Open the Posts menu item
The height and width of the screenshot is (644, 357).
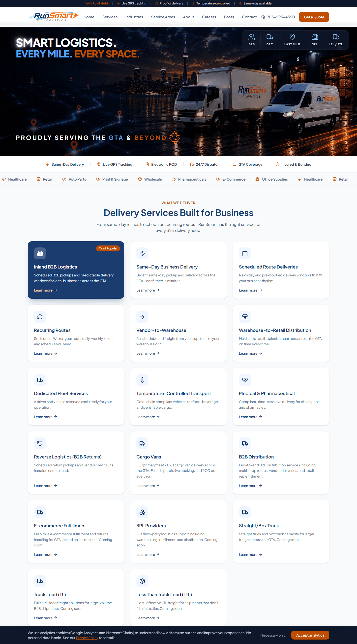(x=229, y=17)
